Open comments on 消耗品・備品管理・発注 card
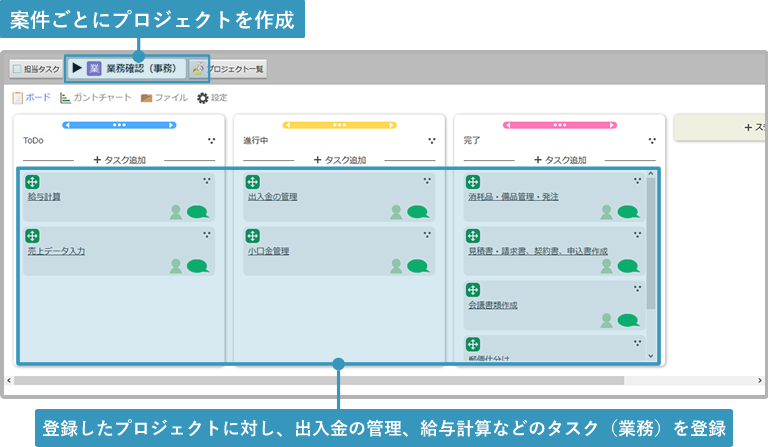 [628, 212]
